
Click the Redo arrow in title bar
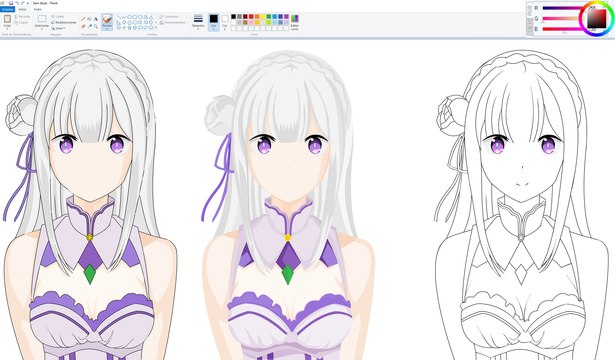(23, 3)
